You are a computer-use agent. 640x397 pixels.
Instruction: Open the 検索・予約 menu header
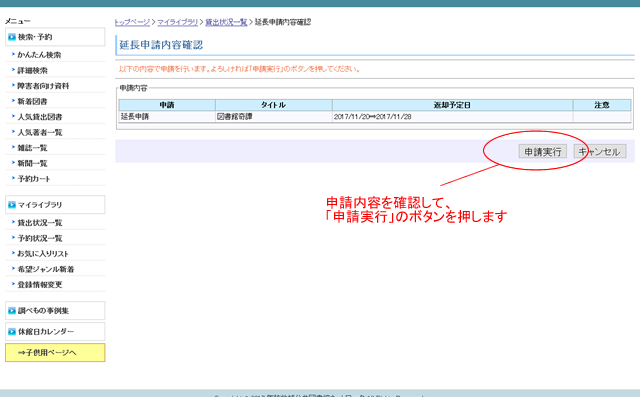click(55, 37)
